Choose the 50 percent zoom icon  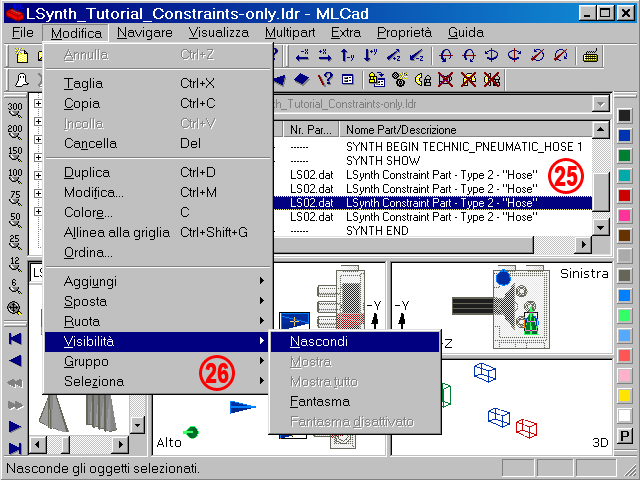[15, 220]
